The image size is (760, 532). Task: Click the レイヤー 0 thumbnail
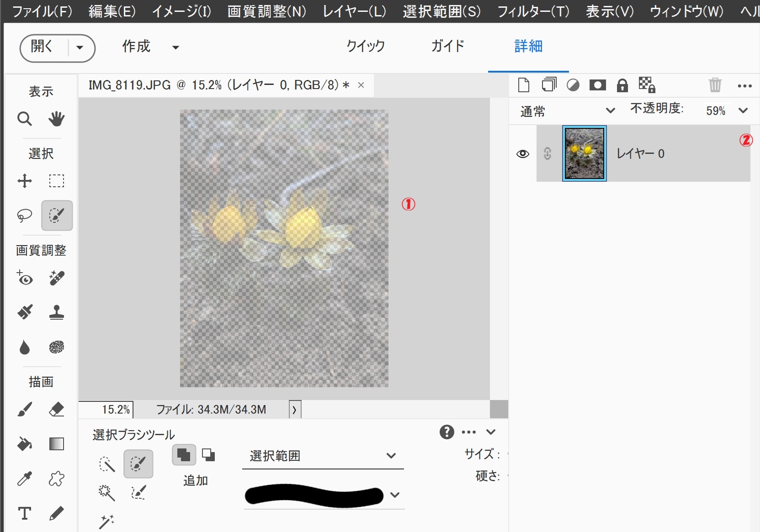coord(584,153)
